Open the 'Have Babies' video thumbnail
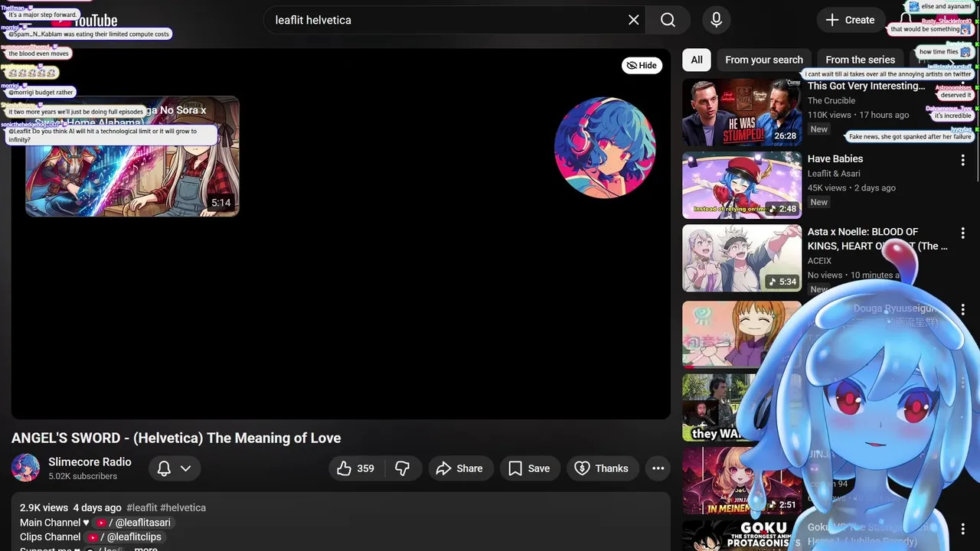 [742, 185]
